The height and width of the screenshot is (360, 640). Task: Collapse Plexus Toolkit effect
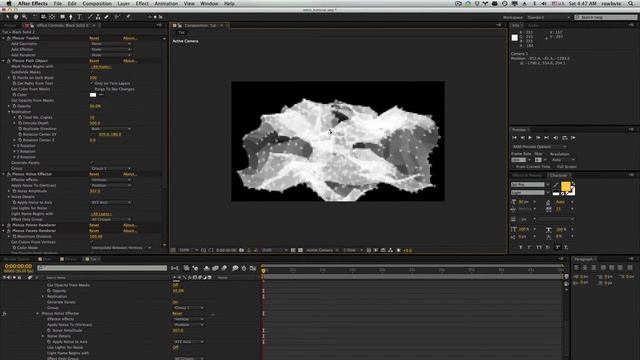tap(4, 38)
